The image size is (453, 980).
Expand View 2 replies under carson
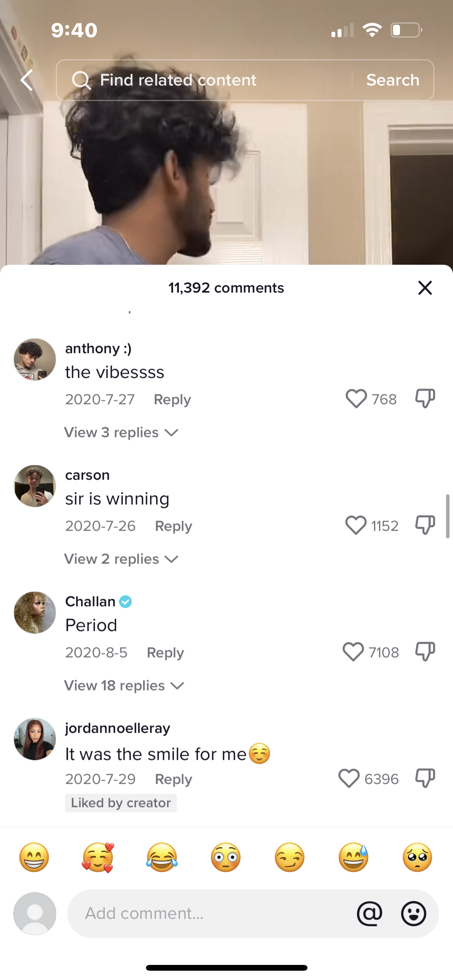coord(121,559)
